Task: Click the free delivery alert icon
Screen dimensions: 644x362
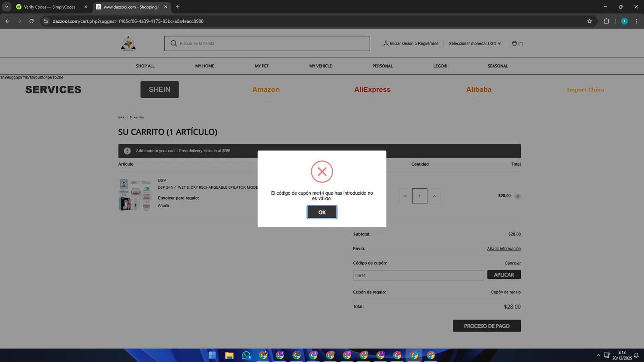Action: point(127,151)
